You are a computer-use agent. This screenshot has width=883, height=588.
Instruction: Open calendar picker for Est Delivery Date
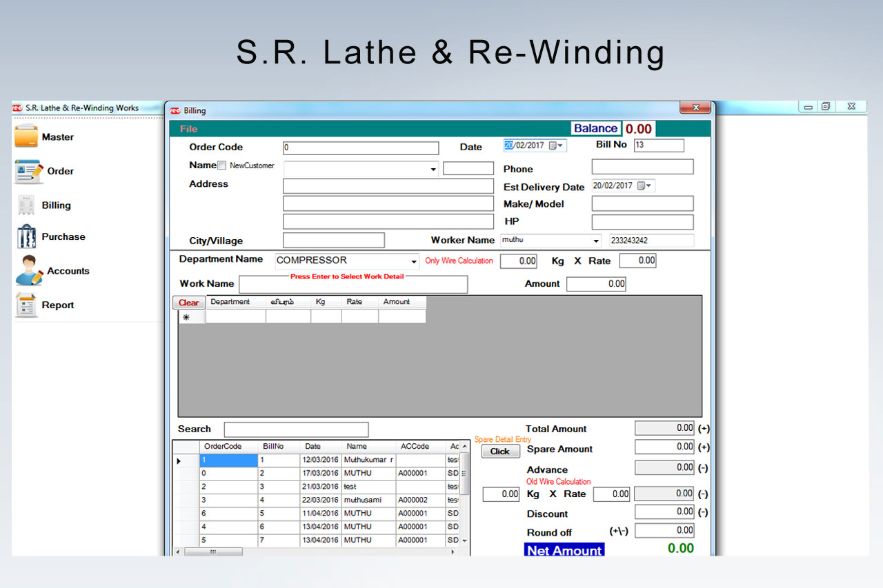tap(644, 186)
